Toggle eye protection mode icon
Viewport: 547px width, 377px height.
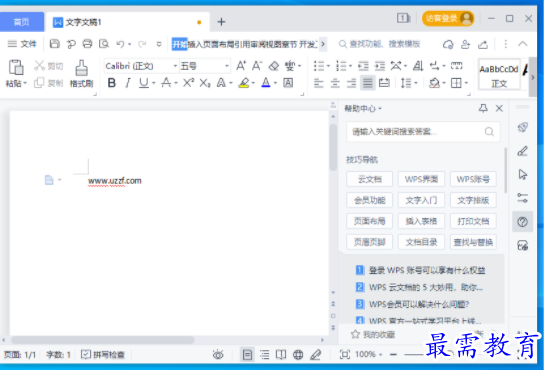pos(218,355)
